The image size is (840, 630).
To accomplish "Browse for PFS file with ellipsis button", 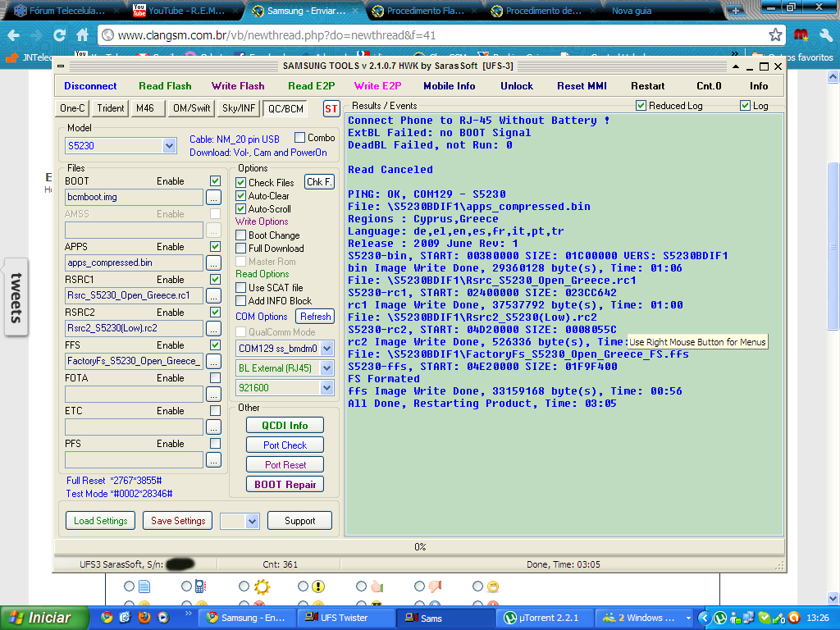I will (x=214, y=460).
